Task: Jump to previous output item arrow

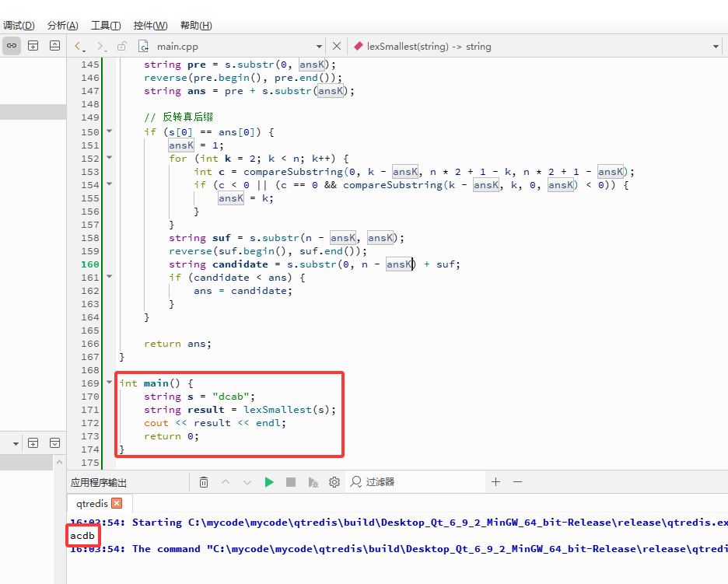Action: pos(226,482)
